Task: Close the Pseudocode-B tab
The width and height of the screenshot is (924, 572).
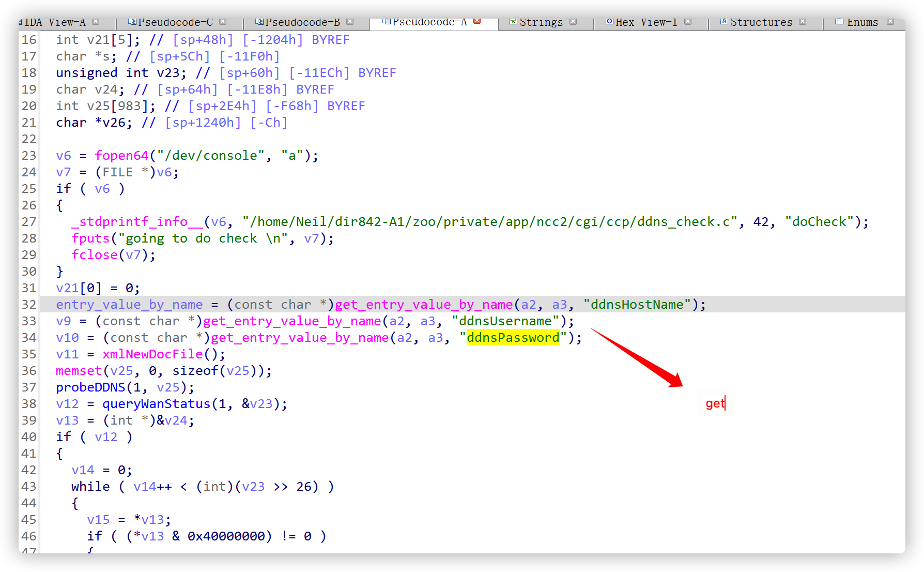Action: pyautogui.click(x=350, y=22)
